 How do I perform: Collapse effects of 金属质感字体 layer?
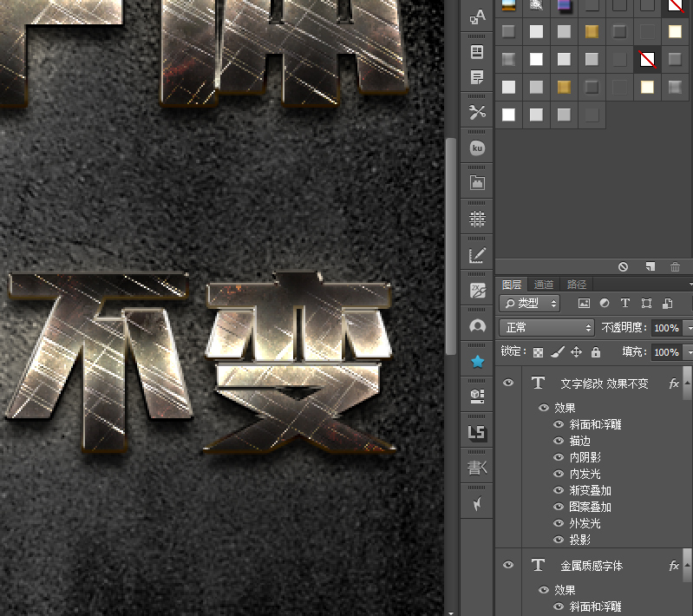coord(687,565)
